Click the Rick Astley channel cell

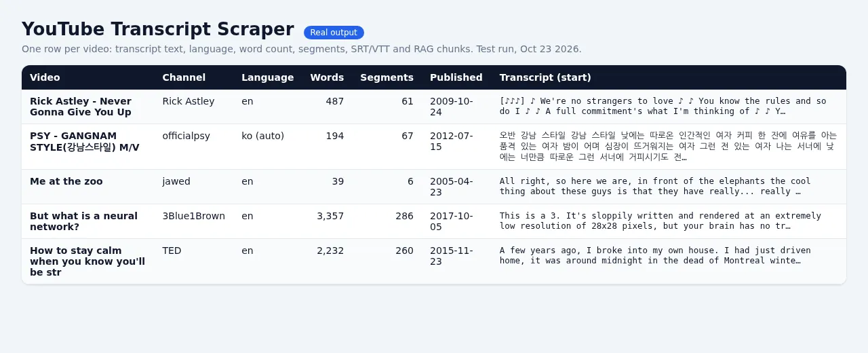(189, 101)
